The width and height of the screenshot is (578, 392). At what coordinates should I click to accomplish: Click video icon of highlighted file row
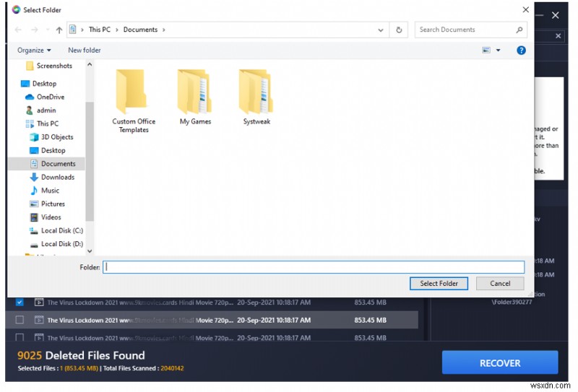pos(39,320)
